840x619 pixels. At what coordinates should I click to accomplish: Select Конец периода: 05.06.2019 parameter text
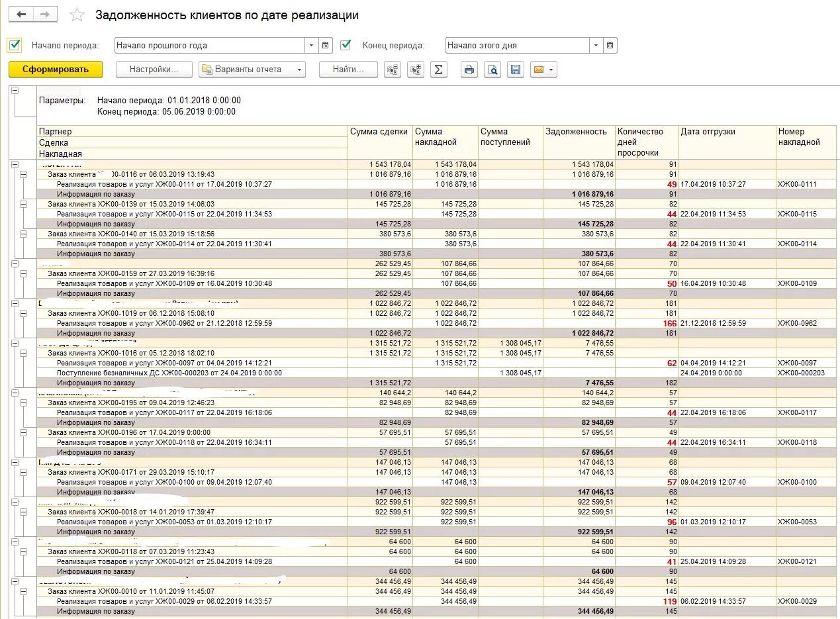[166, 111]
